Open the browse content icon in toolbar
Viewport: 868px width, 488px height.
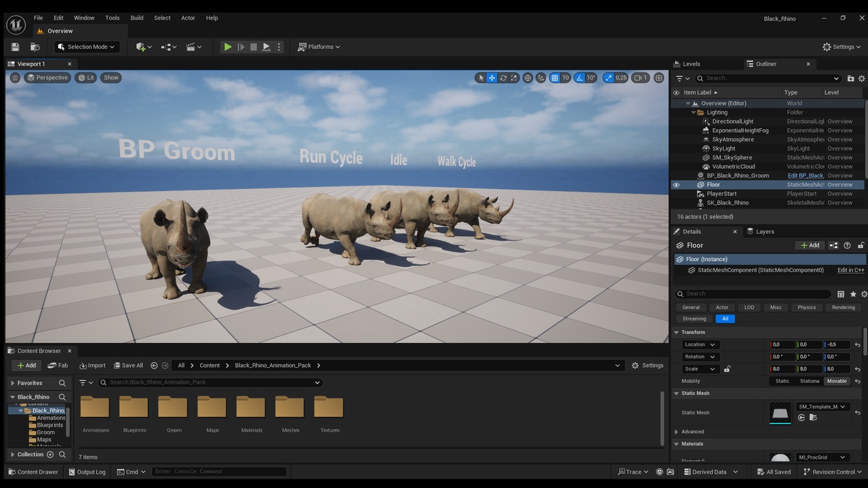click(x=35, y=47)
